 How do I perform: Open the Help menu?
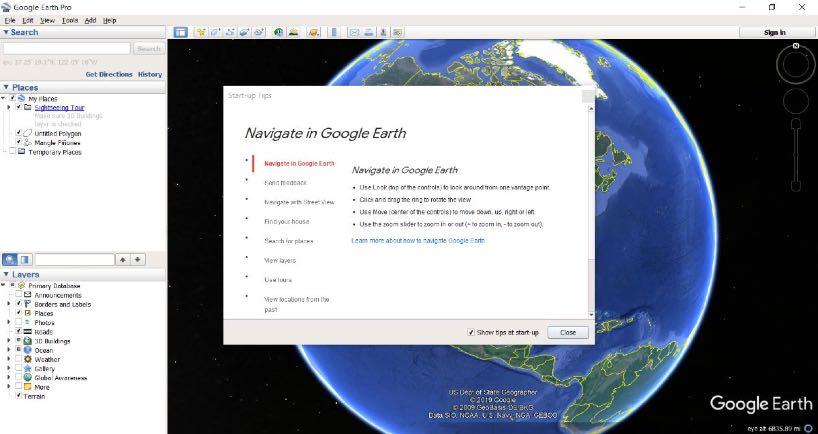pyautogui.click(x=110, y=20)
